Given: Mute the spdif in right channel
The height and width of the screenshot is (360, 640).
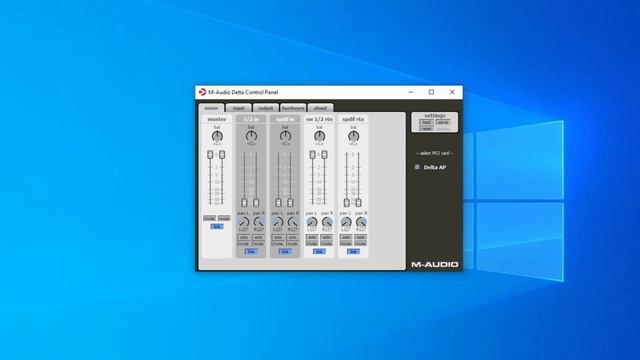Looking at the screenshot, I should (293, 243).
